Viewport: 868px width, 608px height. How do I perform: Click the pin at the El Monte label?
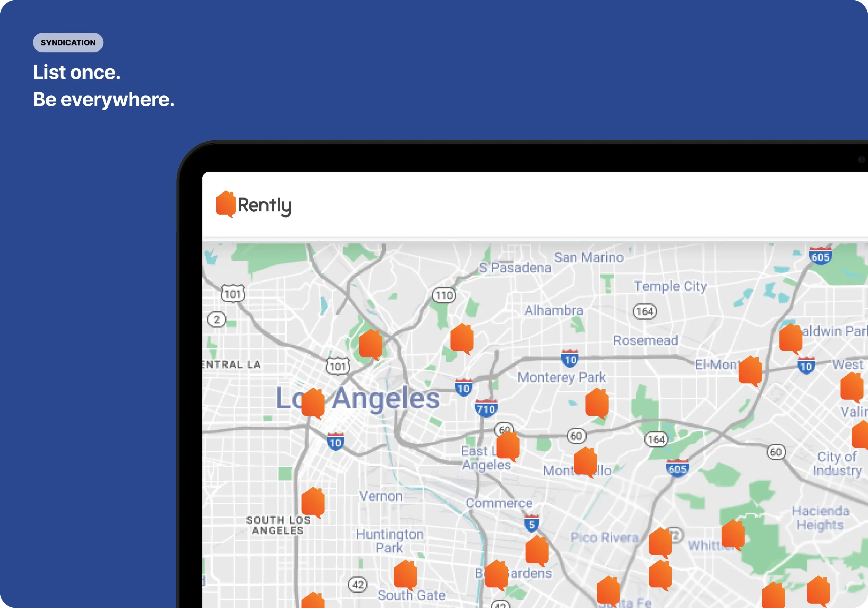[x=750, y=371]
